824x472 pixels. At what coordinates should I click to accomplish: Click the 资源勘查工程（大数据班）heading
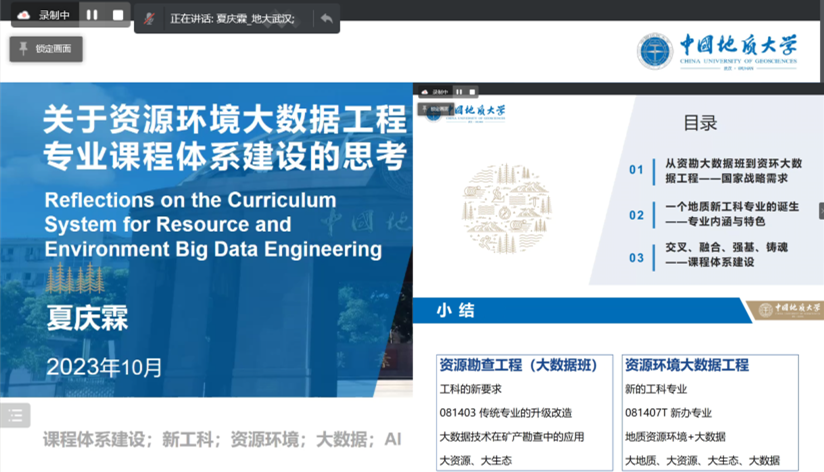519,365
